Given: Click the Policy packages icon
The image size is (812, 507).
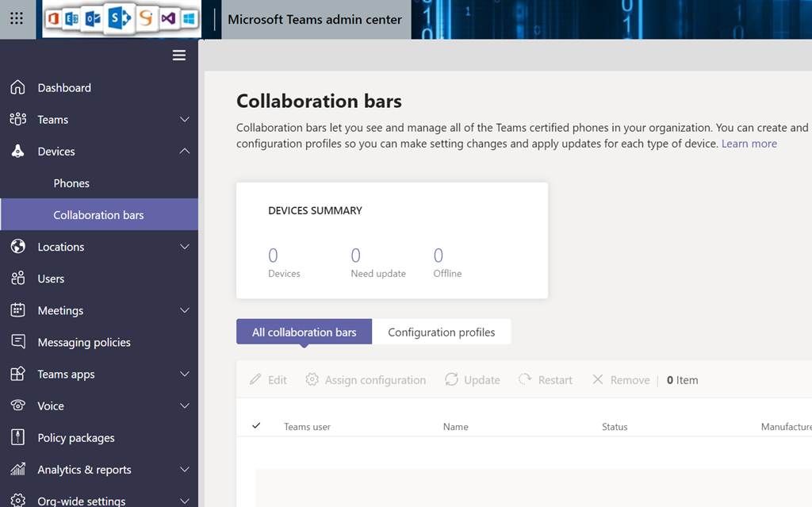Looking at the screenshot, I should (17, 437).
